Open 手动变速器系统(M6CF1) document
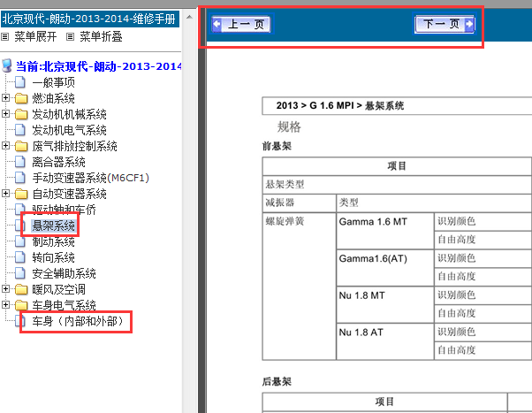This screenshot has width=532, height=413. coord(91,178)
